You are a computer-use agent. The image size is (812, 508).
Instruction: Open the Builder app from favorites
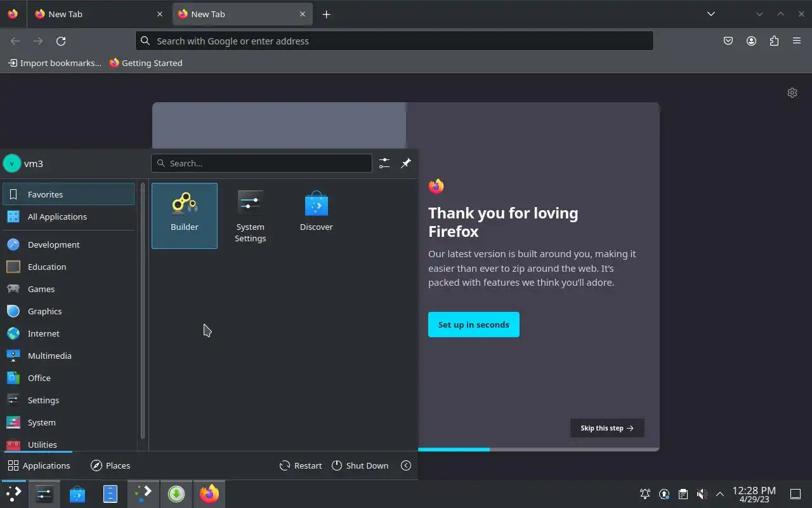(185, 215)
